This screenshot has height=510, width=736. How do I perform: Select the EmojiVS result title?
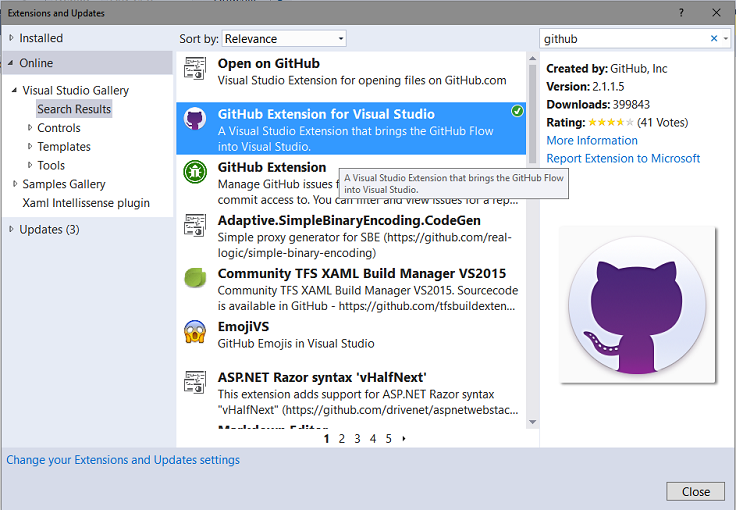point(243,327)
